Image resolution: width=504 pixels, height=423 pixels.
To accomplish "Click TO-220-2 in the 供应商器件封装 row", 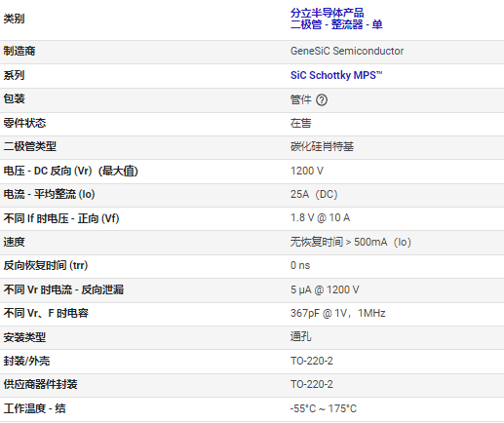I will (x=312, y=384).
